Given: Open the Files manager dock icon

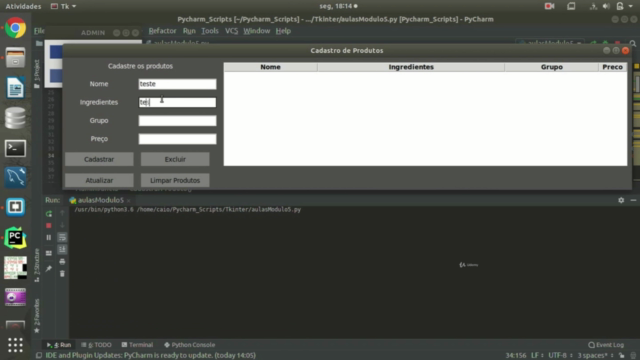Looking at the screenshot, I should point(15,58).
